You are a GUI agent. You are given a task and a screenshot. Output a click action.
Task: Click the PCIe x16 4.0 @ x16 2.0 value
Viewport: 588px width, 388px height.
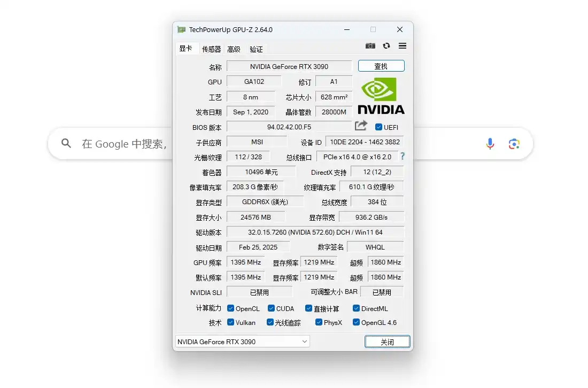[x=358, y=157]
